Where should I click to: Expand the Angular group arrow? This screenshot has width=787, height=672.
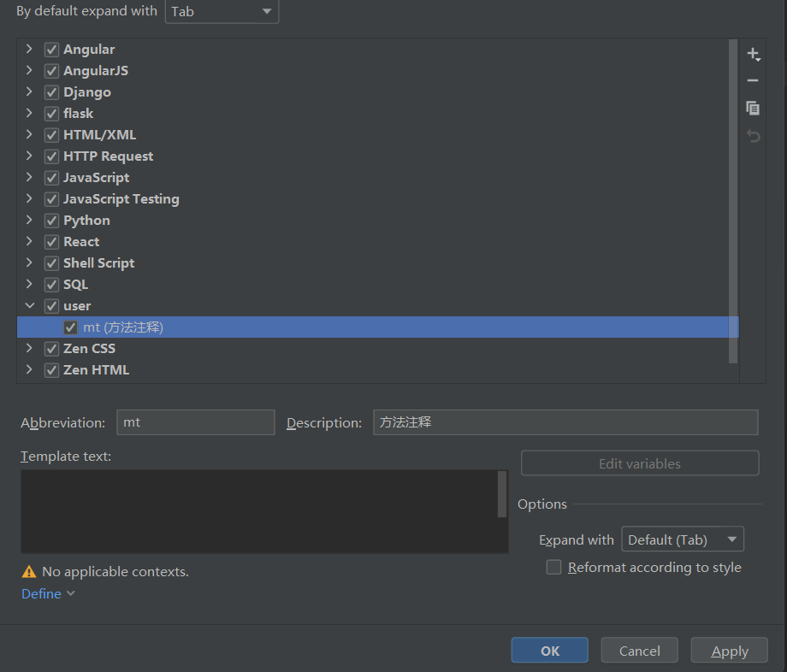[29, 49]
